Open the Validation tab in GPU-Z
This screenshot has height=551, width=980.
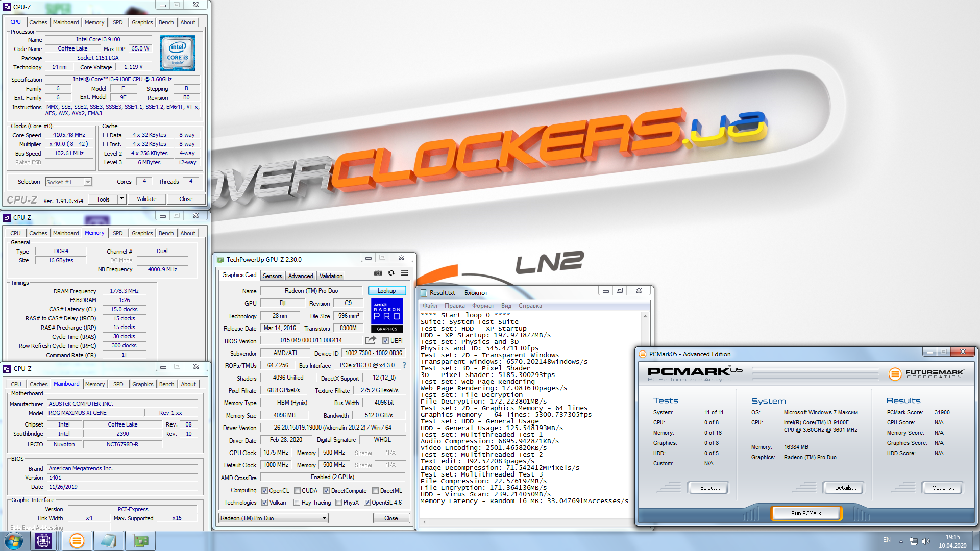click(x=331, y=276)
